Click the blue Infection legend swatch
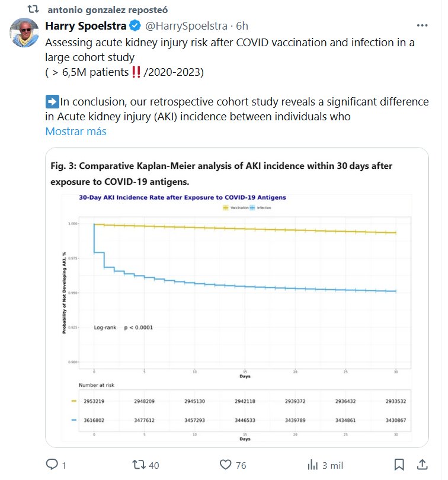 coord(252,209)
